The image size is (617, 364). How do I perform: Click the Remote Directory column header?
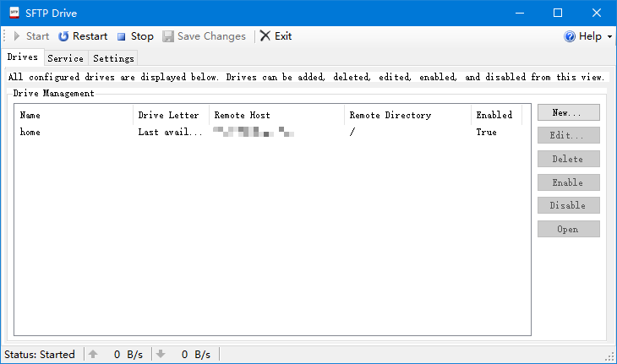point(407,115)
